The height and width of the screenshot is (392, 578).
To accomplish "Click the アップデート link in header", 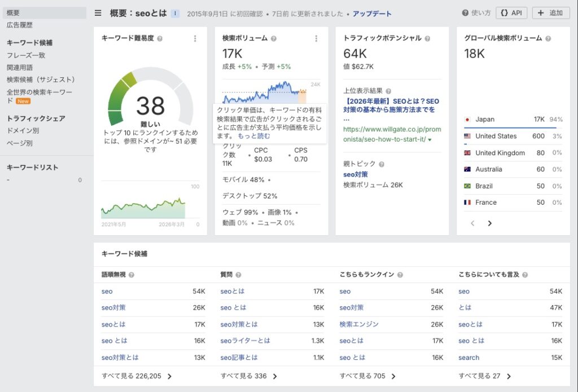I will [x=372, y=14].
